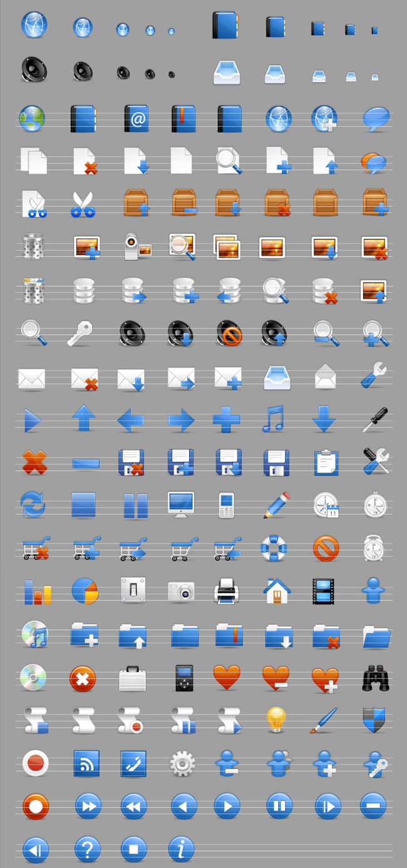This screenshot has height=868, width=407.
Task: Click the clock with calendar icon
Action: [326, 505]
